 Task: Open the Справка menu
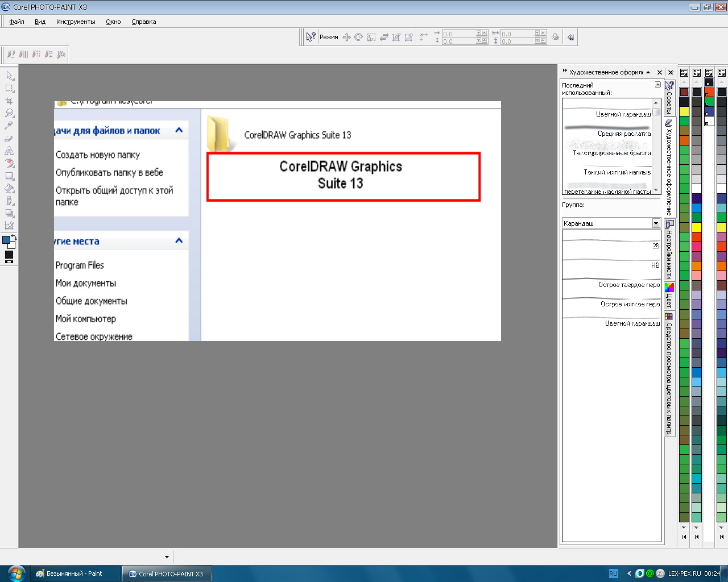143,22
